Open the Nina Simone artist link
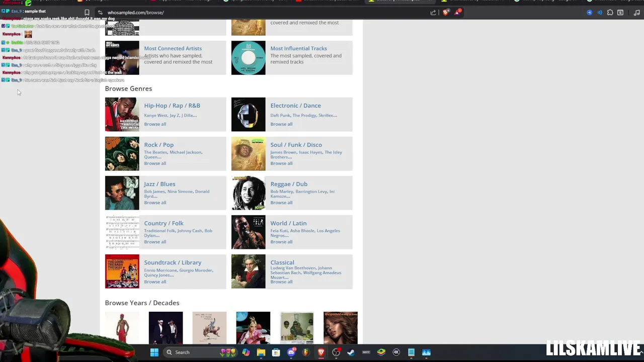Image resolution: width=644 pixels, height=362 pixels. pyautogui.click(x=180, y=192)
